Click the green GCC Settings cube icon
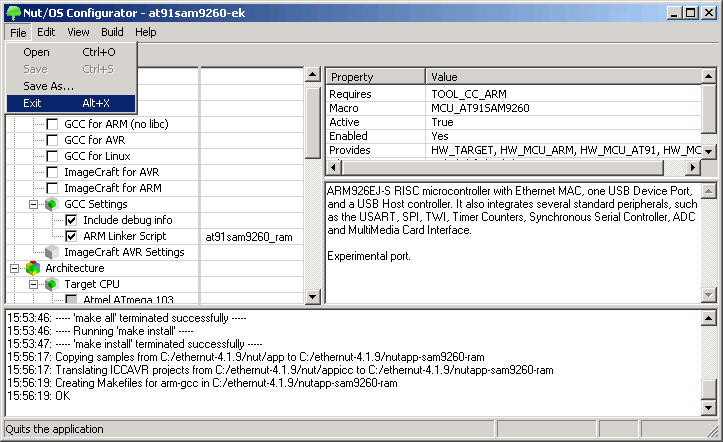Viewport: 723px width, 442px height. tap(52, 204)
